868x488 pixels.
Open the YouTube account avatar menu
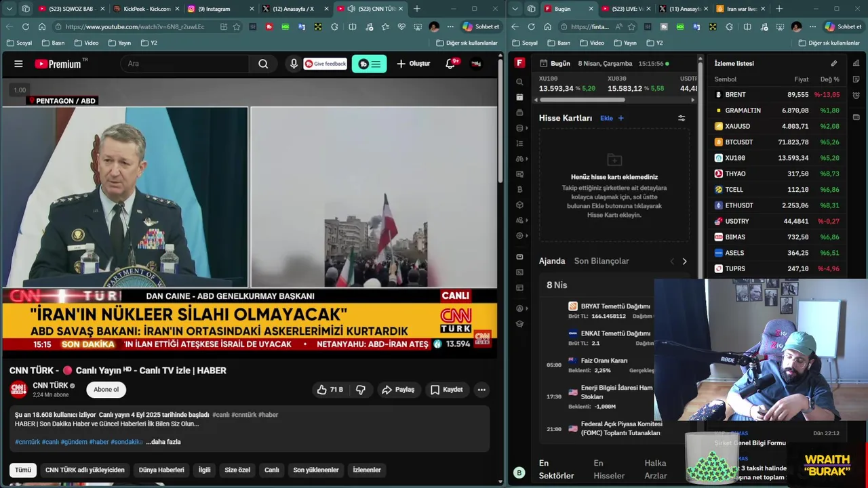(x=476, y=64)
